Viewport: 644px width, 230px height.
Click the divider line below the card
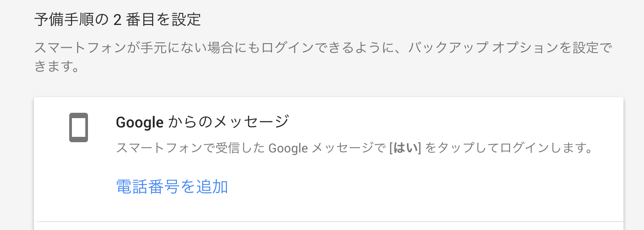pos(329,221)
